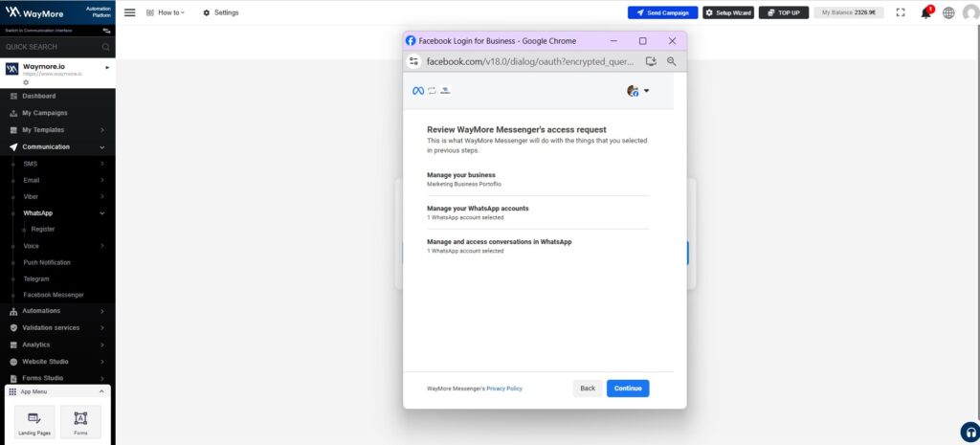Expand the My Templates chevron
Viewport: 980px width, 445px height.
coord(101,130)
